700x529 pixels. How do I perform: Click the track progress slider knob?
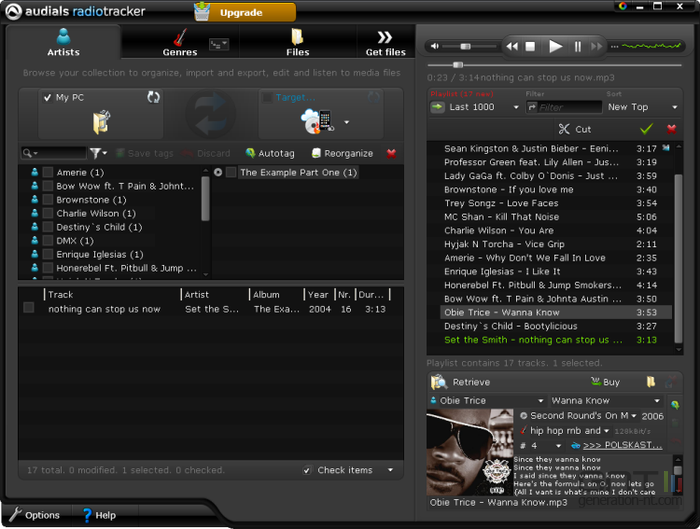tap(458, 65)
